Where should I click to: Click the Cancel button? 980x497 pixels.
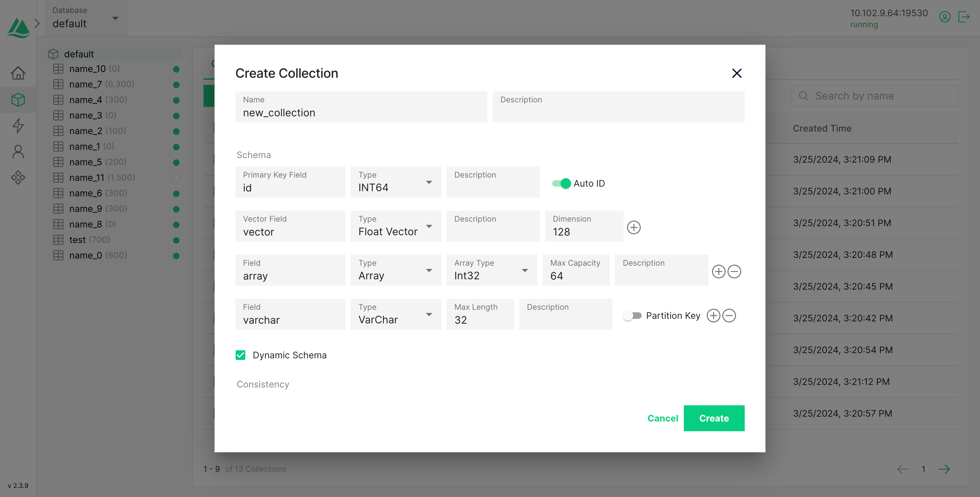click(663, 418)
